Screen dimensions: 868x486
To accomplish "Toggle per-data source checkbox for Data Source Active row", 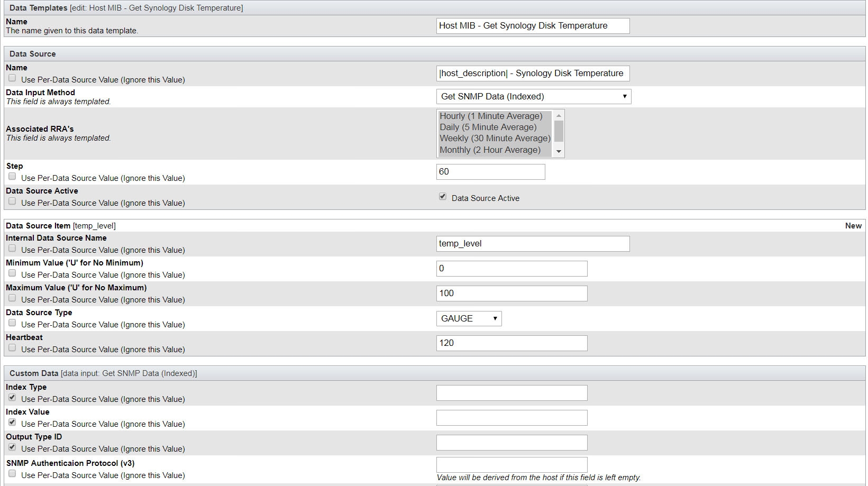I will point(12,201).
